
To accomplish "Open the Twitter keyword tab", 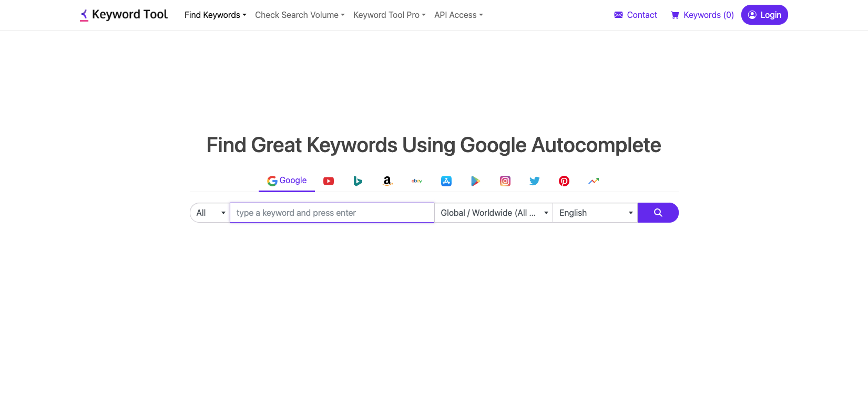I will tap(535, 181).
